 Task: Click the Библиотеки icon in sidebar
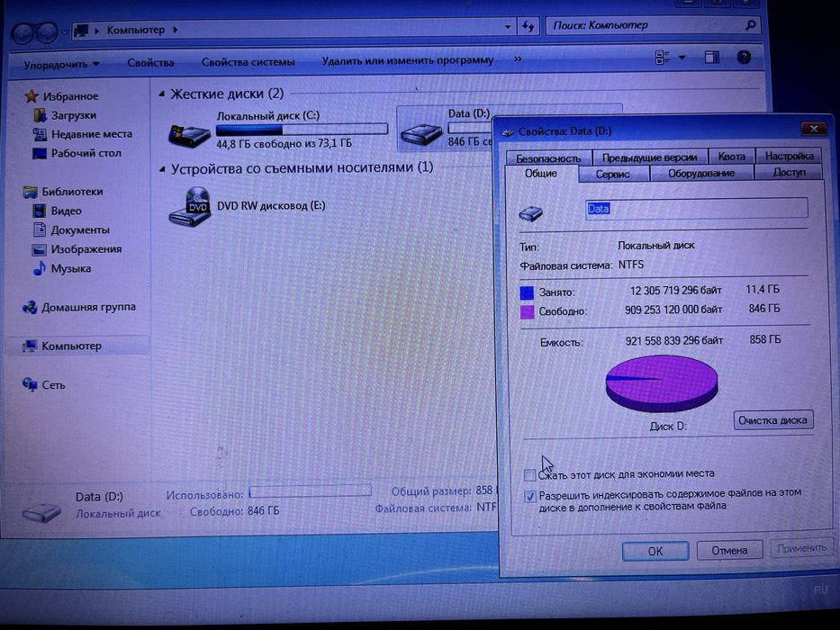coord(31,192)
